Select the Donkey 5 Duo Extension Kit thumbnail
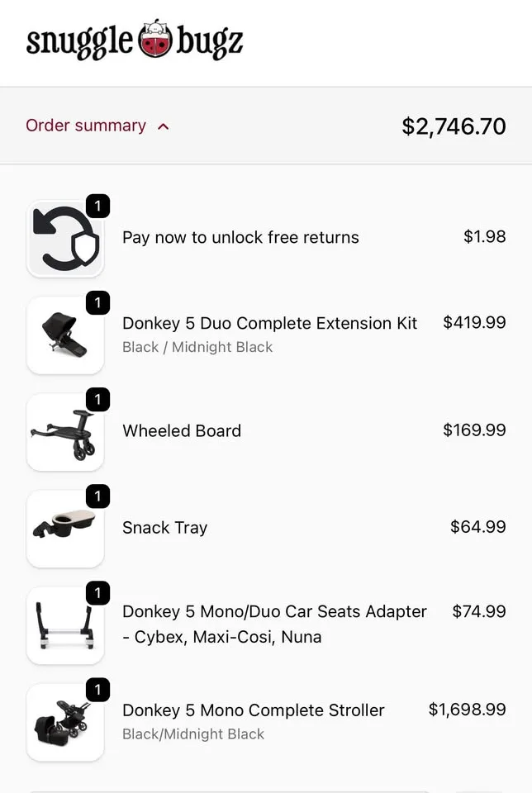532x793 pixels. click(x=66, y=335)
